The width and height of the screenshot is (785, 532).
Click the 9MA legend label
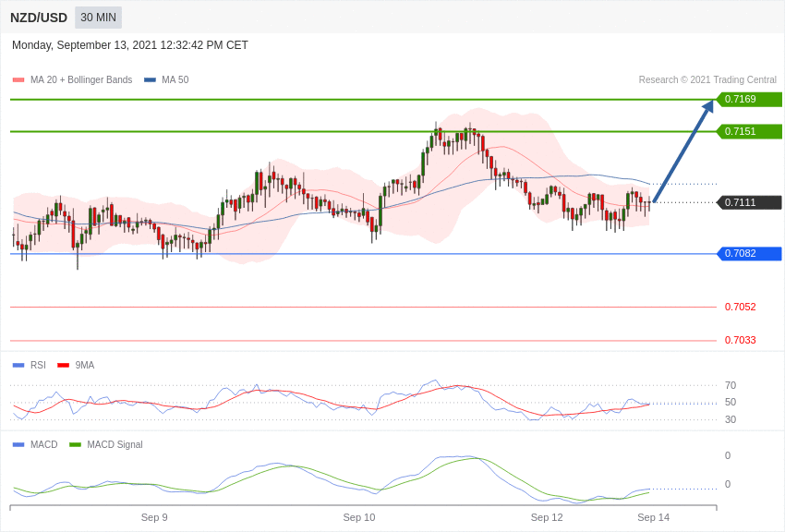pos(85,366)
